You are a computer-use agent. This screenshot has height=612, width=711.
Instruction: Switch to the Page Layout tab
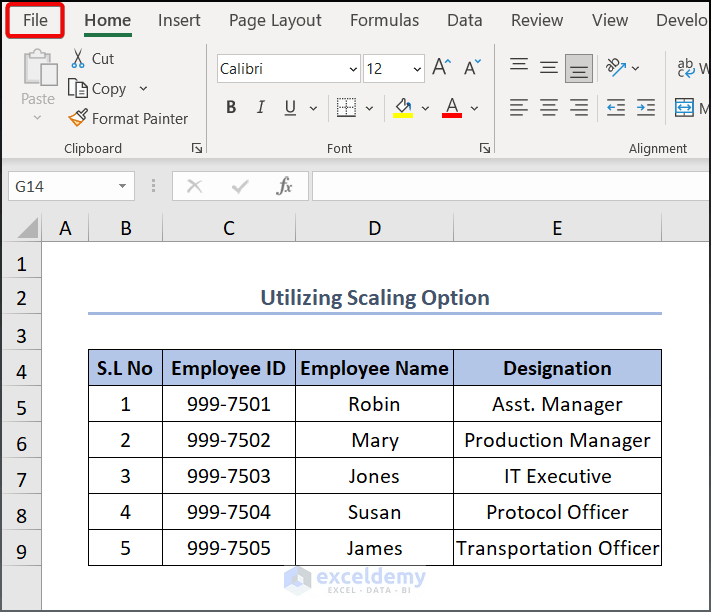pyautogui.click(x=275, y=20)
